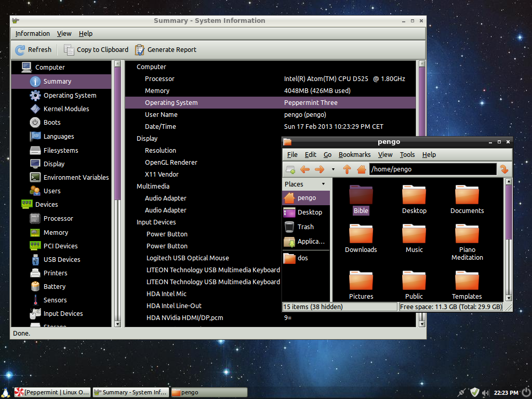Select the Pictures folder
This screenshot has width=532, height=399.
point(361,285)
